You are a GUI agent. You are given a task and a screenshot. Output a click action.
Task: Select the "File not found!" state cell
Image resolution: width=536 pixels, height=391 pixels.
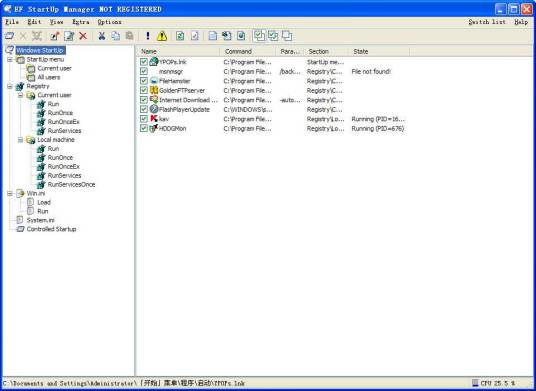(371, 71)
